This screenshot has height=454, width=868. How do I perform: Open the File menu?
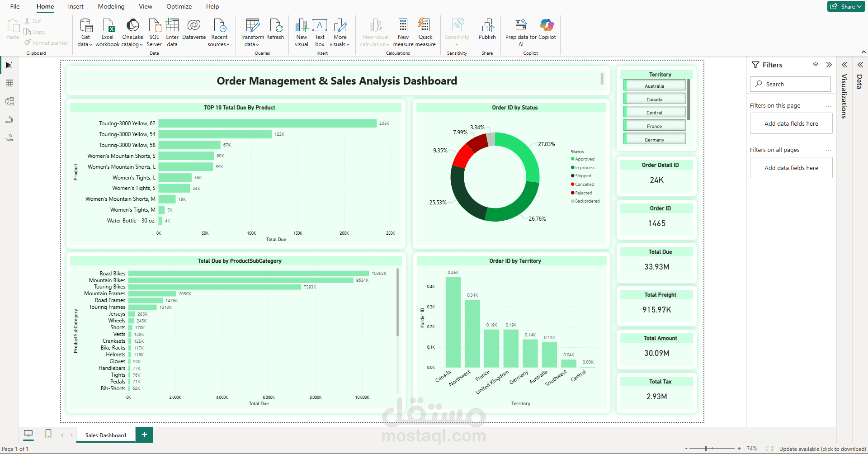[15, 6]
